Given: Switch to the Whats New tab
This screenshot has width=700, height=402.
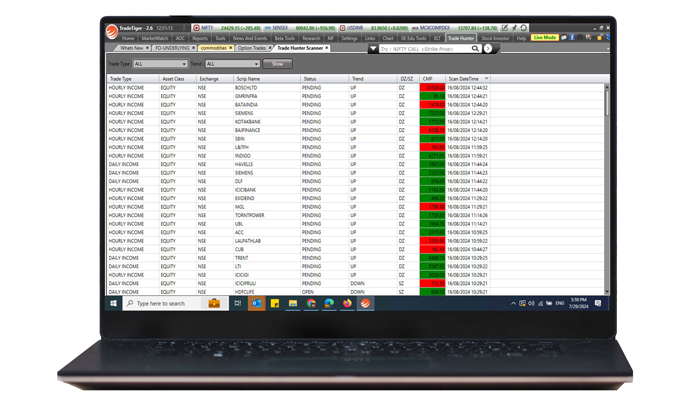Looking at the screenshot, I should click(x=132, y=48).
